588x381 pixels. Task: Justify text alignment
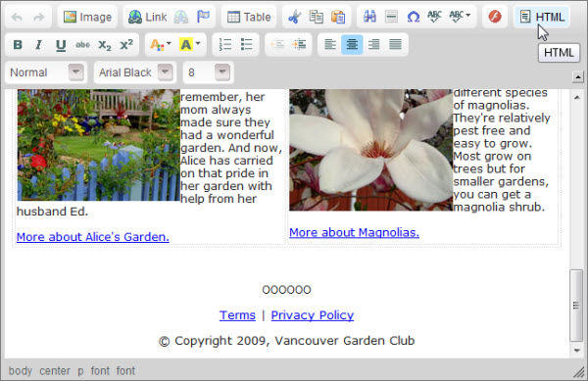pos(395,45)
